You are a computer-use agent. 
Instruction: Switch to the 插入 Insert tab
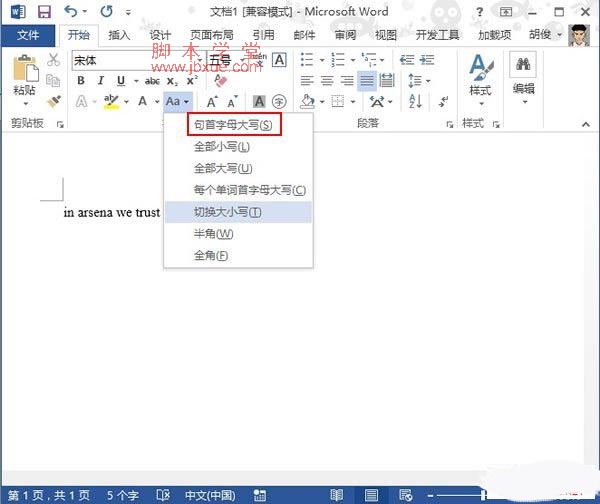[x=119, y=35]
